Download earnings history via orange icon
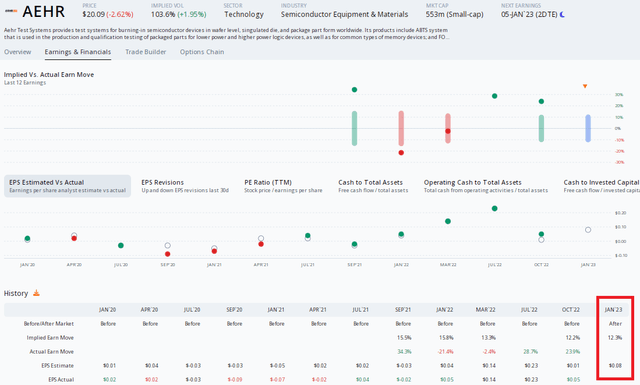 pos(36,293)
